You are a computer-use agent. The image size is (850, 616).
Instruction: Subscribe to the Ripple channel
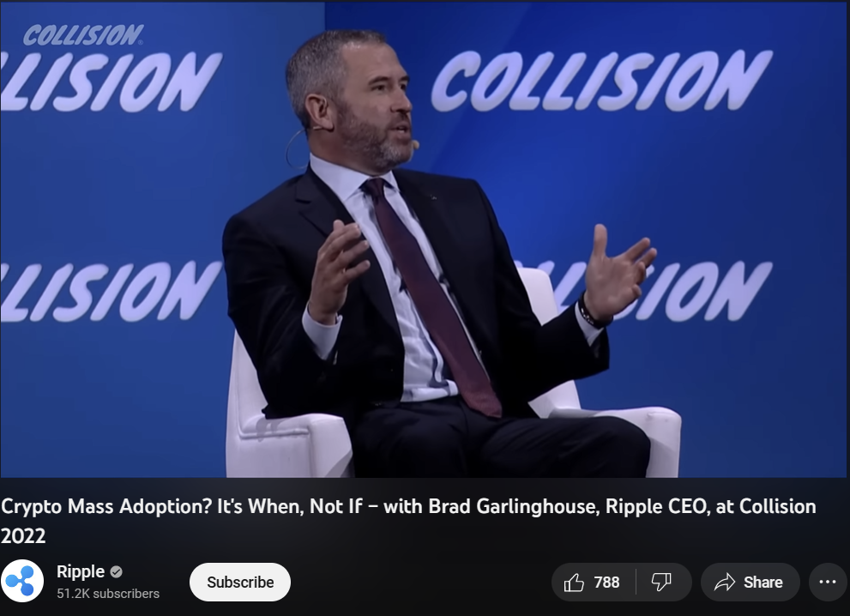pyautogui.click(x=240, y=582)
